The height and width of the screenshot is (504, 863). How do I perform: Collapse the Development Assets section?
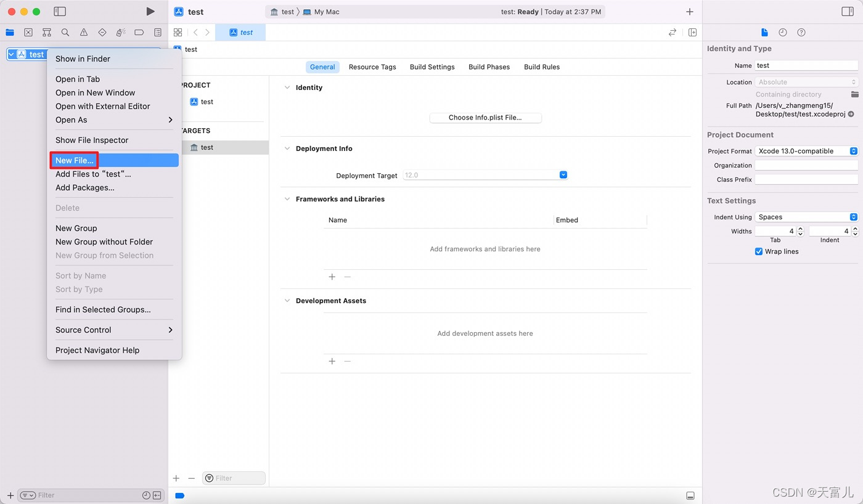(x=287, y=301)
